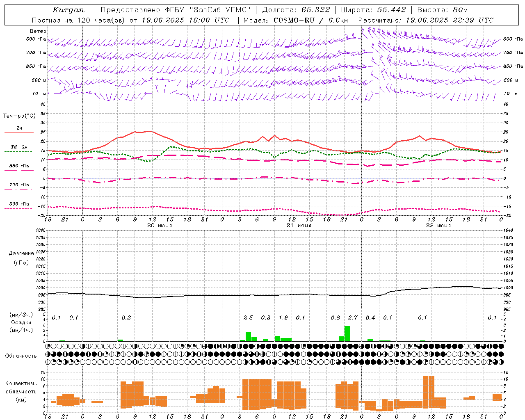The height and width of the screenshot is (420, 525).
Task: Click the "22 июня" date label
Action: coord(438,226)
